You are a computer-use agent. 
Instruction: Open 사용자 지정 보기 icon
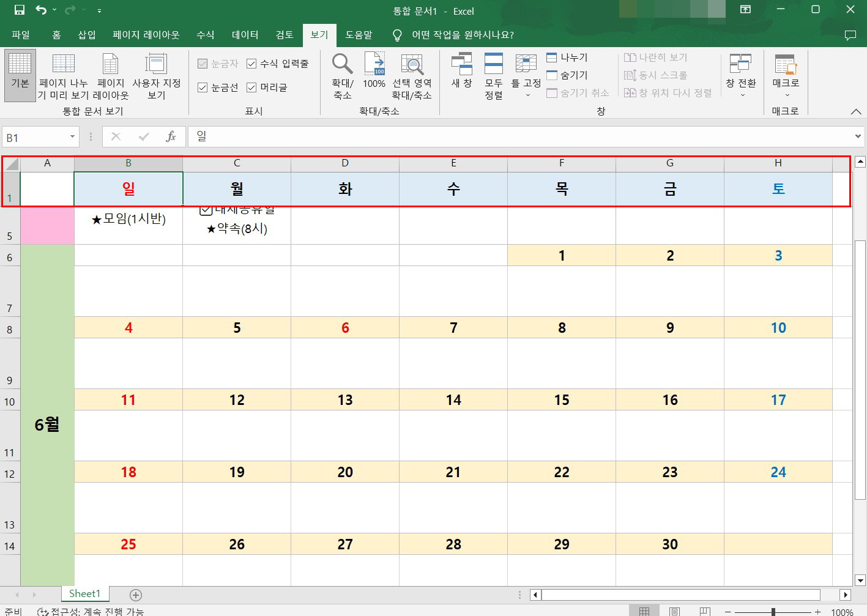[157, 76]
